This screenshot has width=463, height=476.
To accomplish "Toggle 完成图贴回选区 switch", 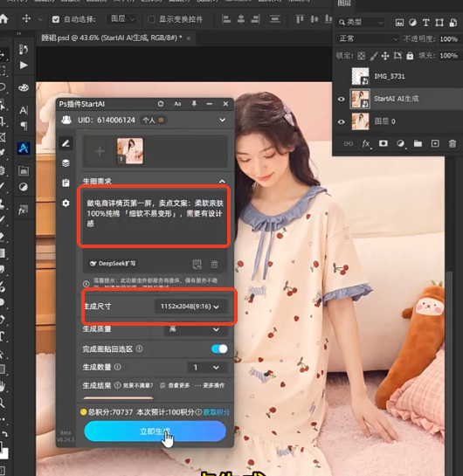I will pos(219,349).
